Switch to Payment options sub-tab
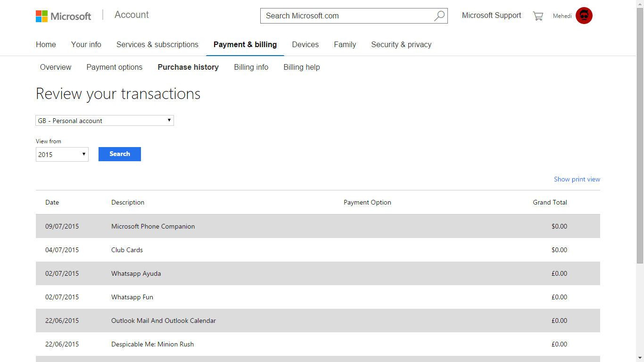This screenshot has height=362, width=644. coord(115,67)
